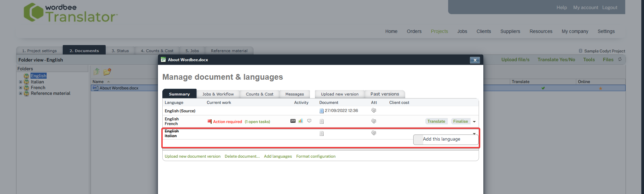The width and height of the screenshot is (644, 194).
Task: Choose Add this language menu option
Action: 441,139
